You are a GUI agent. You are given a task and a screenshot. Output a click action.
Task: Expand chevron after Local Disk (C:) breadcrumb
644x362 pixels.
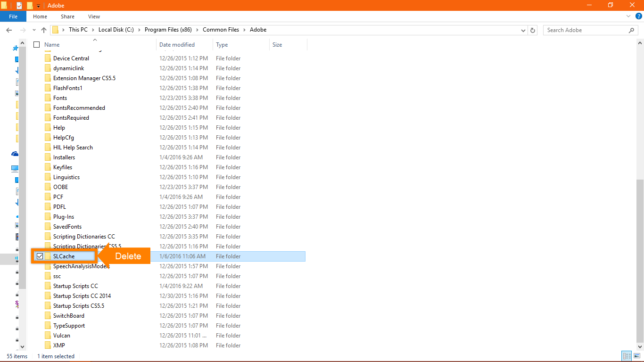pyautogui.click(x=140, y=30)
